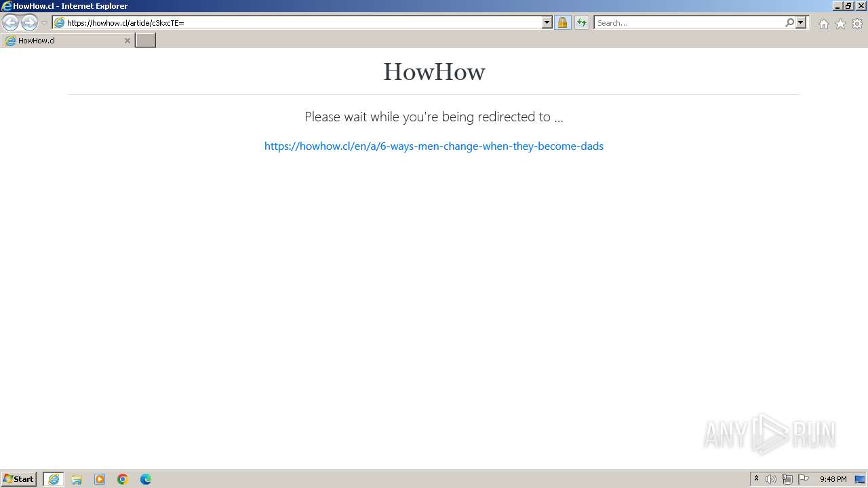Click the Internet Explorer title bar icon
The height and width of the screenshot is (488, 868).
[7, 6]
